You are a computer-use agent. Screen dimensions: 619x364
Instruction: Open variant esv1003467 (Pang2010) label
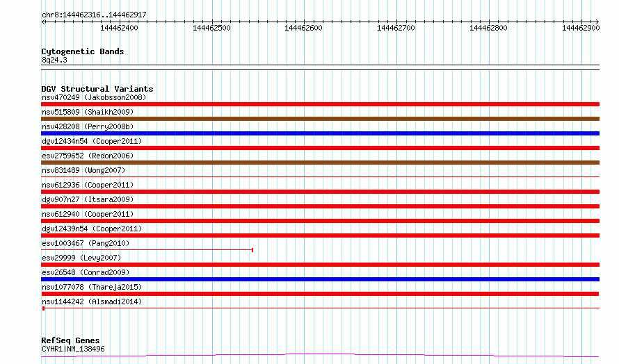[86, 243]
